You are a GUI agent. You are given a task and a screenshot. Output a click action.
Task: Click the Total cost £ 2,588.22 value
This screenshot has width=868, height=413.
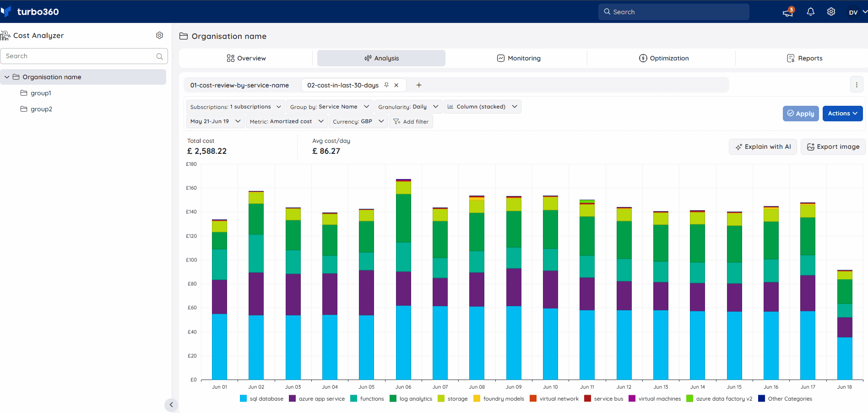[x=207, y=151]
